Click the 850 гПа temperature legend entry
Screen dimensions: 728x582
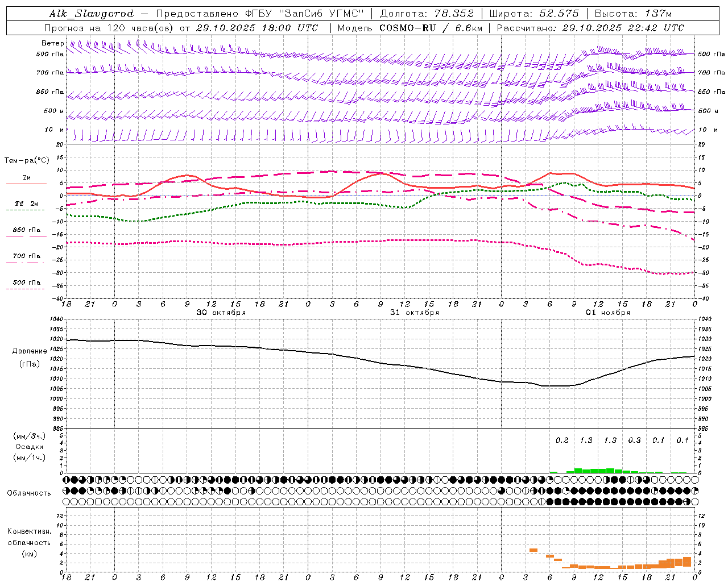[27, 230]
